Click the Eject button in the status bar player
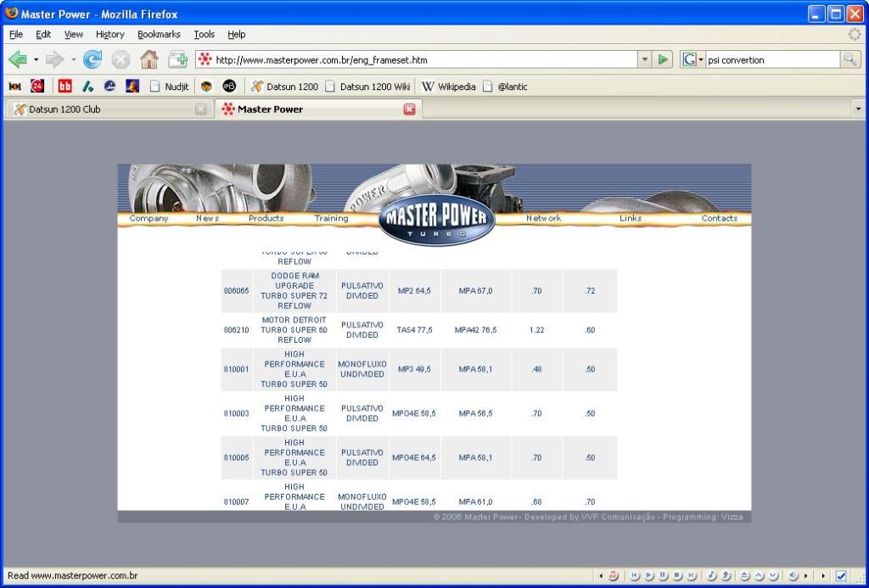Image resolution: width=869 pixels, height=588 pixels. 744,576
